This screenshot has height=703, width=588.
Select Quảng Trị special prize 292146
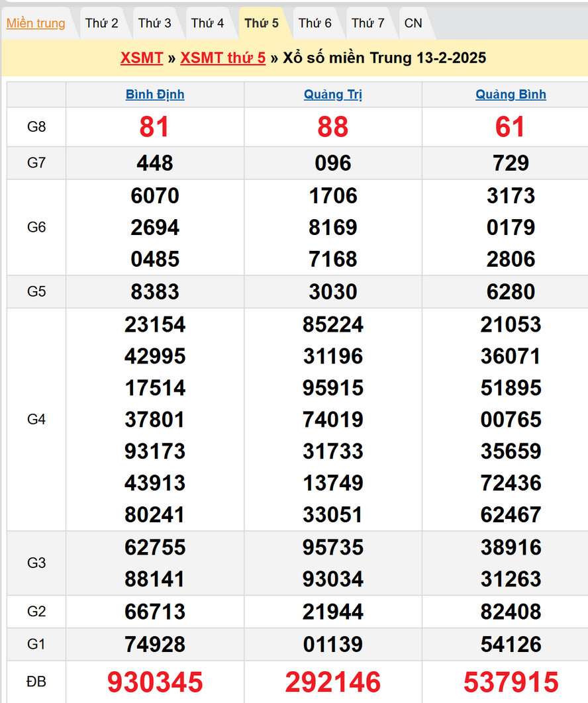pyautogui.click(x=333, y=682)
